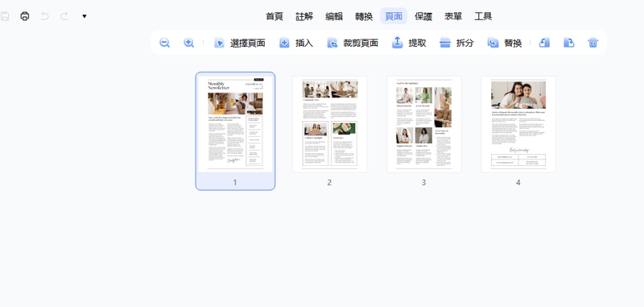Click the print icon
644x307 pixels.
tap(25, 16)
